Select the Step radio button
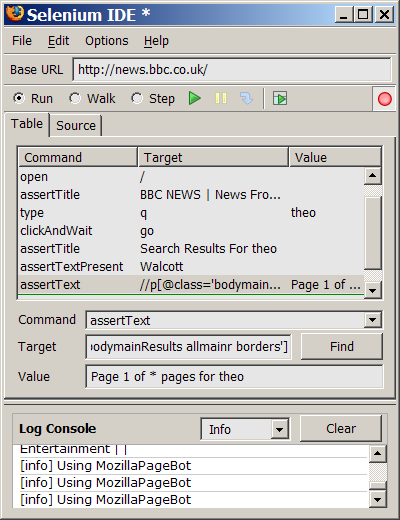This screenshot has width=400, height=520. click(x=137, y=98)
